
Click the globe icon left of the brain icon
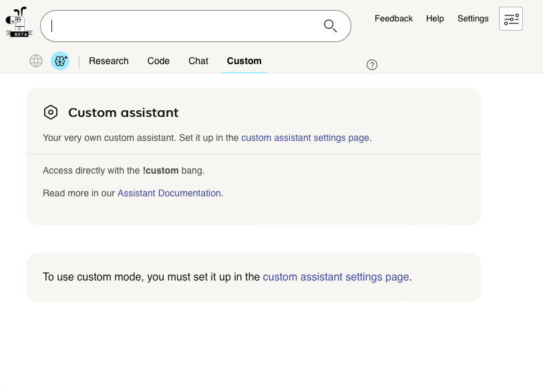[35, 61]
